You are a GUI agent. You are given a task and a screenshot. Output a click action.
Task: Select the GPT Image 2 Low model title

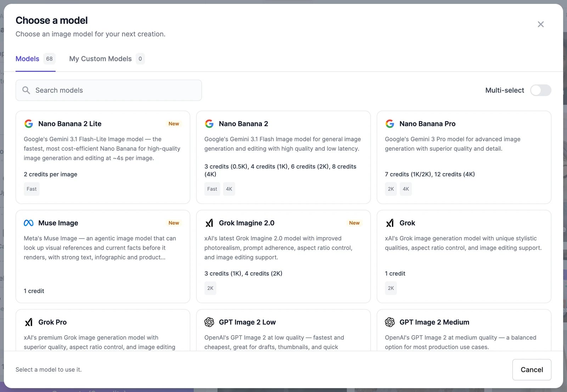(x=247, y=322)
